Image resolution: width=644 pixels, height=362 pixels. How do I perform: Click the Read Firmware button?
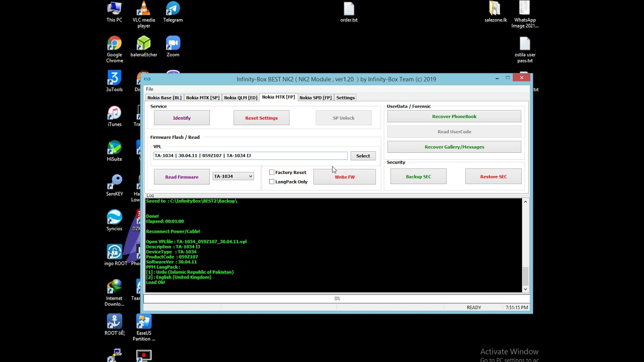182,177
